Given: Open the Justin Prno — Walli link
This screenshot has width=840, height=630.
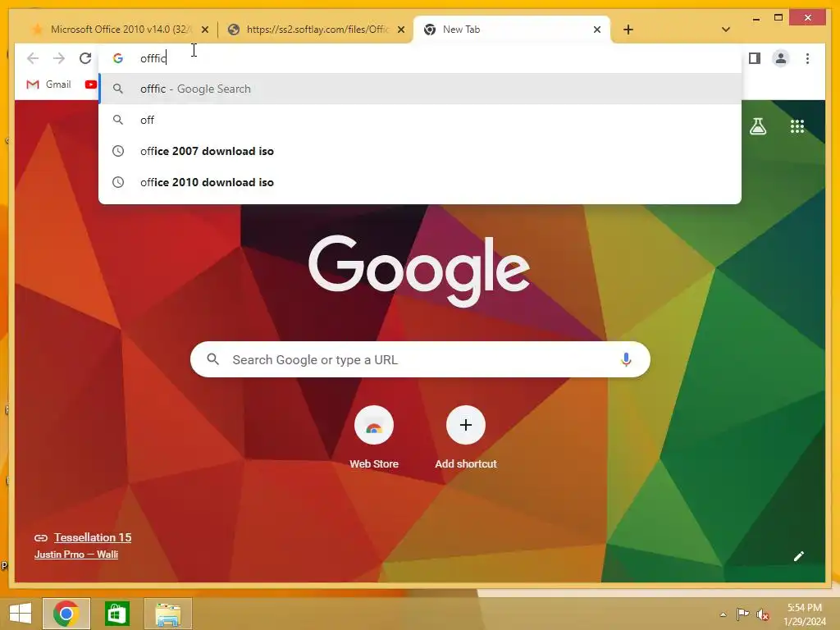Looking at the screenshot, I should coord(76,555).
